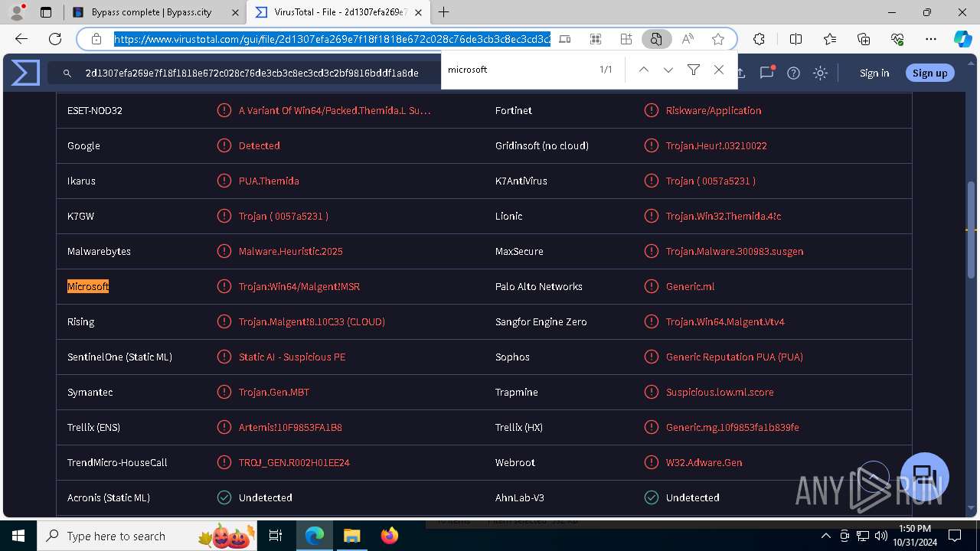Viewport: 980px width, 551px height.
Task: Click the address bar URL
Action: tap(332, 39)
